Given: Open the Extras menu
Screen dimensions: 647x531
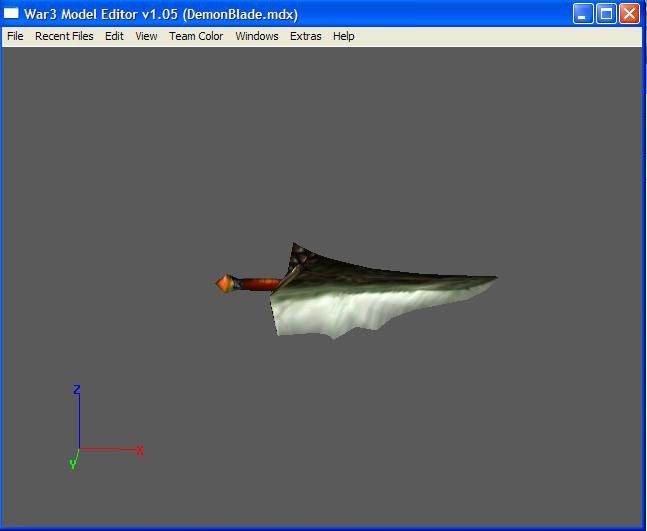Looking at the screenshot, I should pos(305,36).
